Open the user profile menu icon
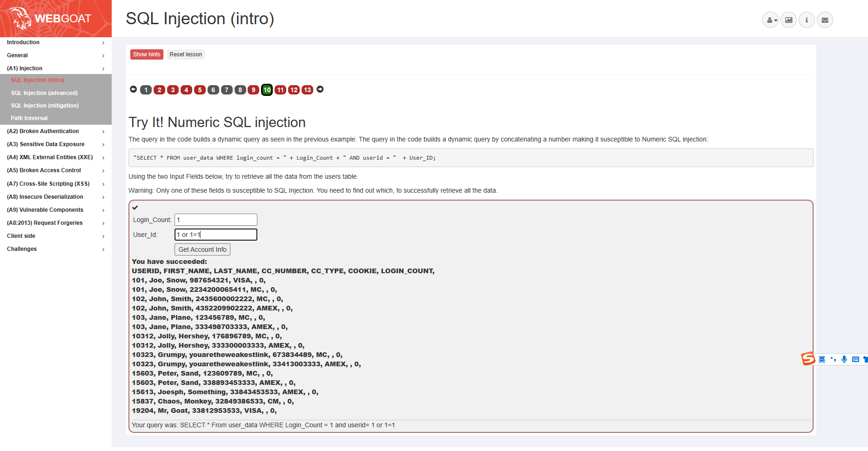Image resolution: width=868 pixels, height=451 pixels. point(770,20)
